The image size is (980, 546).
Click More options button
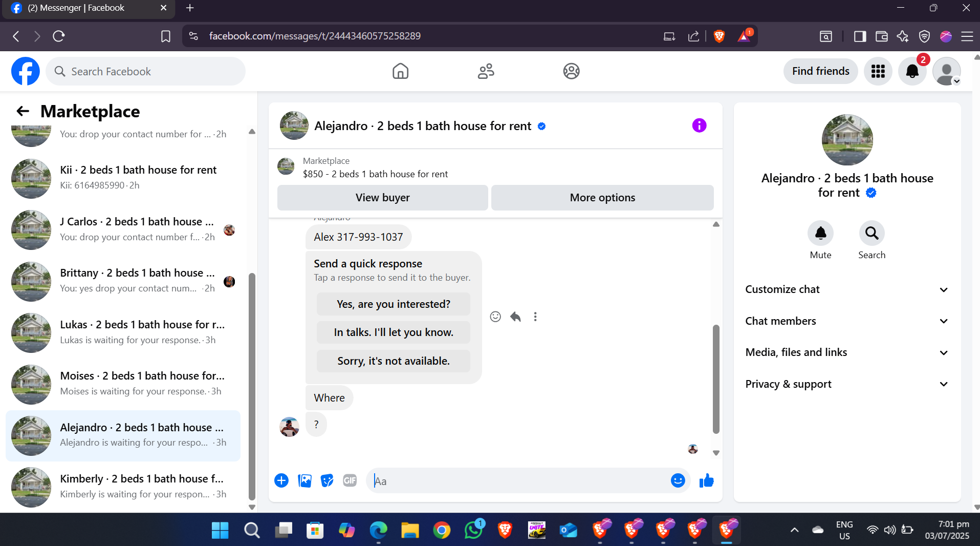pos(602,198)
